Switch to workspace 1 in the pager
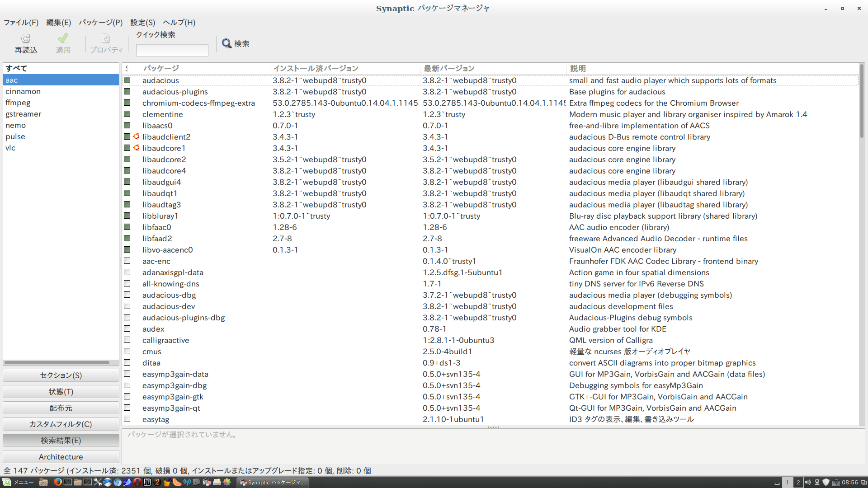Screen dimensions: 868x488 click(787, 482)
